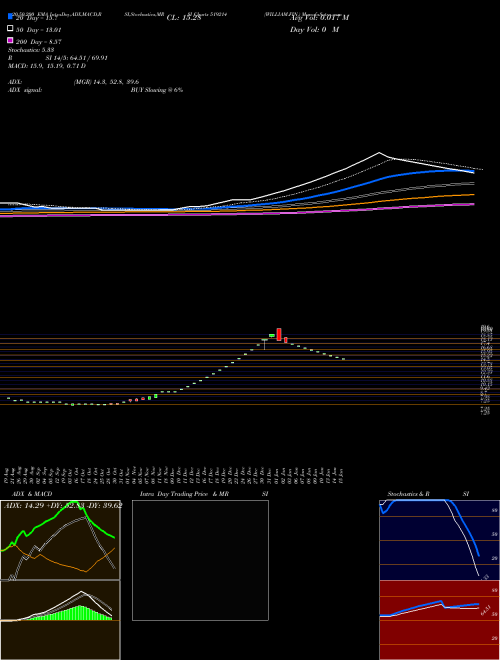Click the 'ADX: 14.29 +DY: 52.83 -DY: 39.62' readout

[63, 506]
